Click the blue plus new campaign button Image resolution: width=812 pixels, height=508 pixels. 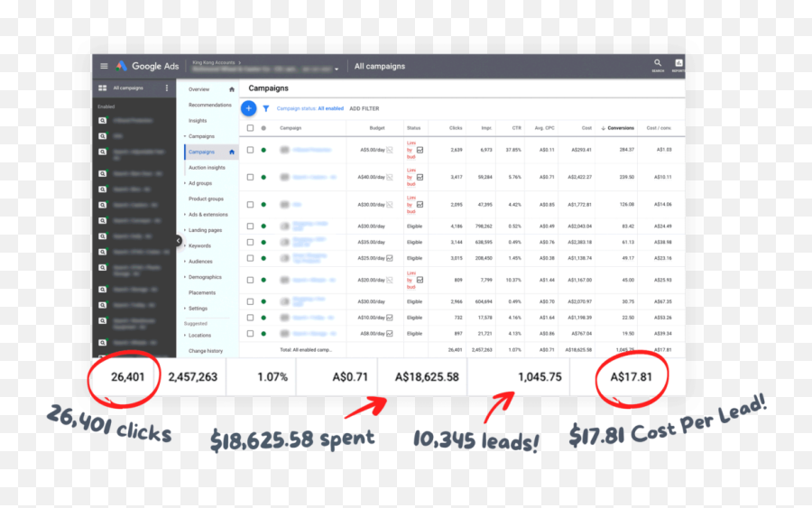tap(249, 108)
